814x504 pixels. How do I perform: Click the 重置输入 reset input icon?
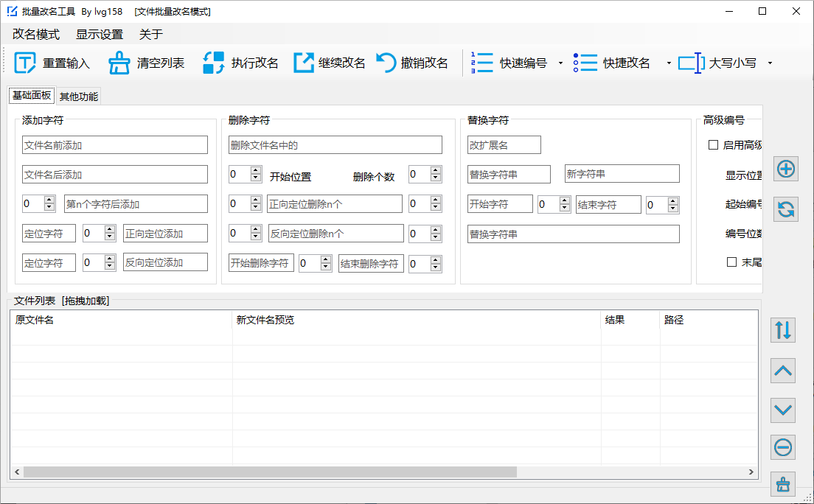25,63
